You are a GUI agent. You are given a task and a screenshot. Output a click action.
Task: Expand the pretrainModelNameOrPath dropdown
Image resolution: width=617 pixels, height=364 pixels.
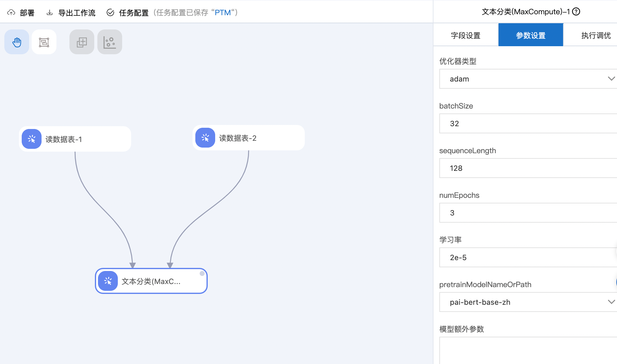[x=528, y=302]
